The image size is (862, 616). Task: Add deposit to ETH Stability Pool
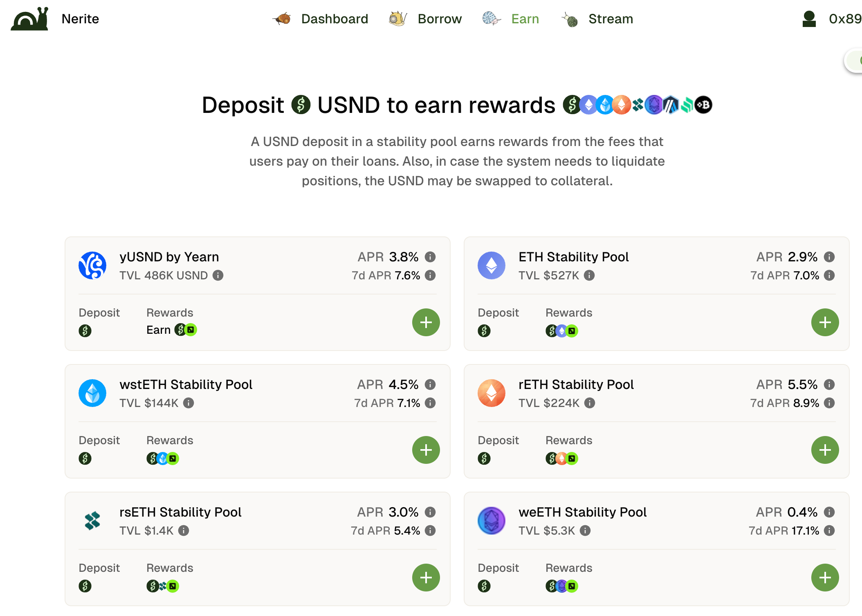click(x=825, y=322)
